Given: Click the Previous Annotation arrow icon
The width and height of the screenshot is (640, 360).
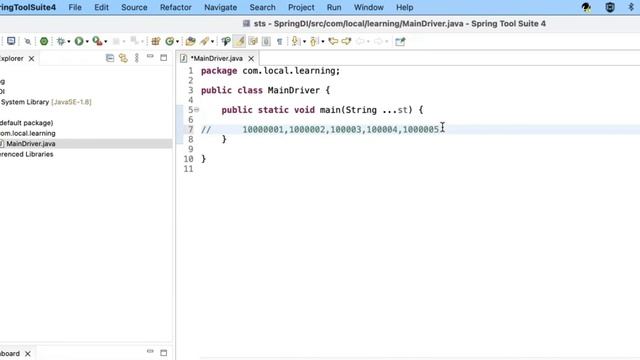Looking at the screenshot, I should point(313,41).
